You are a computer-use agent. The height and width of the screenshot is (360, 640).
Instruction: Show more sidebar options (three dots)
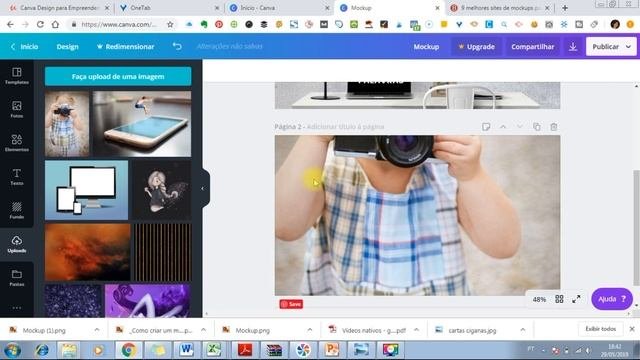17,308
